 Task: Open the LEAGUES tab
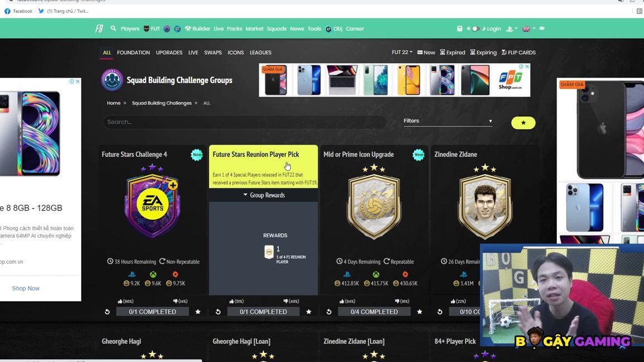click(x=261, y=53)
